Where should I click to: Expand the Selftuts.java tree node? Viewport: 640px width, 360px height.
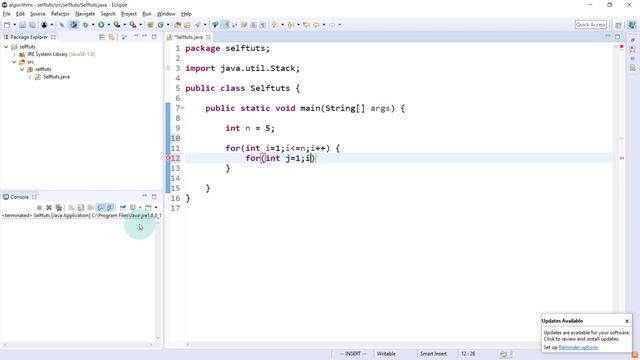(30, 77)
